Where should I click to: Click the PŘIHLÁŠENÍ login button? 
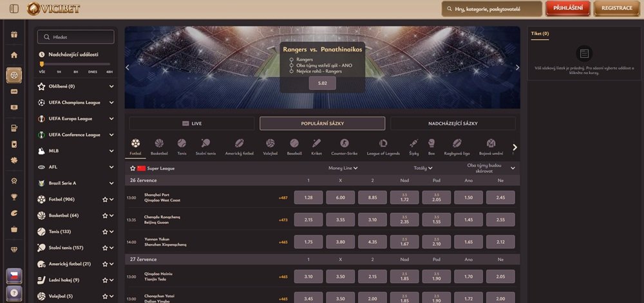point(568,8)
